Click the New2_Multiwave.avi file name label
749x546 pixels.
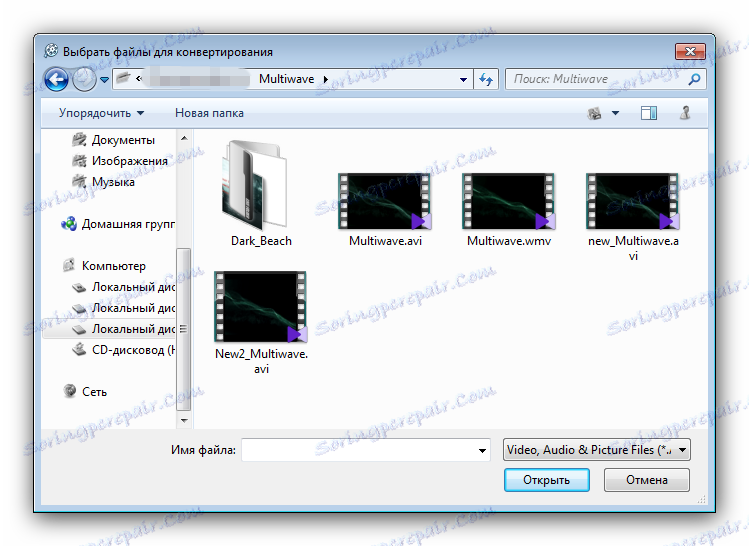click(x=261, y=362)
